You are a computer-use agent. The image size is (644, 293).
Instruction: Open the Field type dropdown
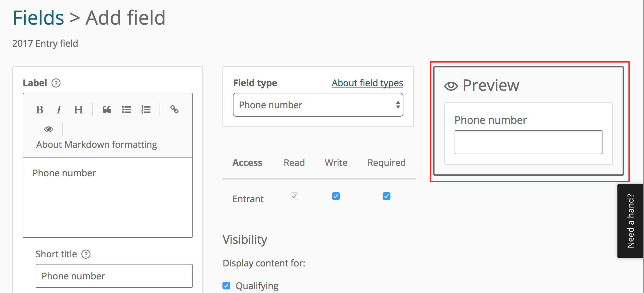click(x=318, y=105)
